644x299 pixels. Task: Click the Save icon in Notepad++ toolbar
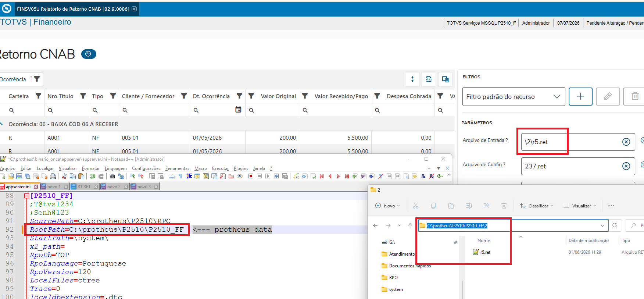(x=19, y=176)
